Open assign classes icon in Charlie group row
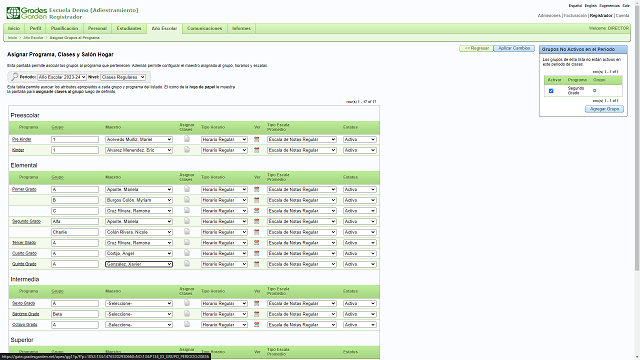The width and height of the screenshot is (640, 360). [187, 231]
